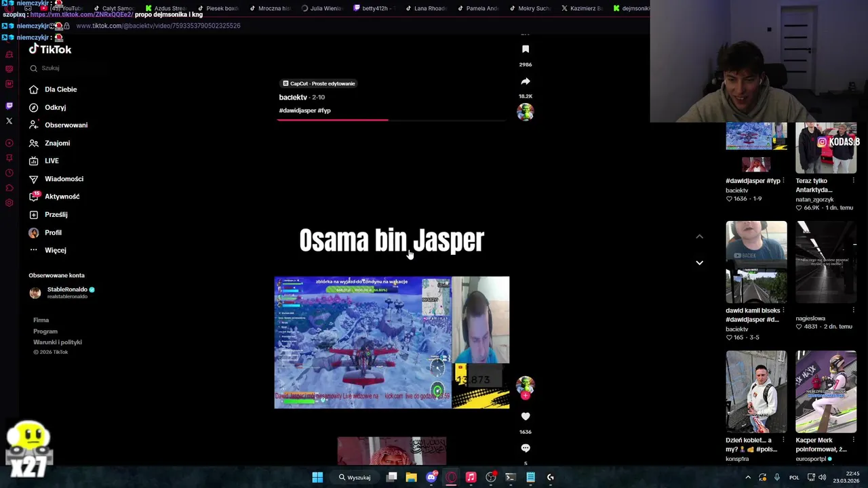Image resolution: width=868 pixels, height=488 pixels.
Task: Open options for dawid kamil biseks card
Action: click(x=784, y=310)
